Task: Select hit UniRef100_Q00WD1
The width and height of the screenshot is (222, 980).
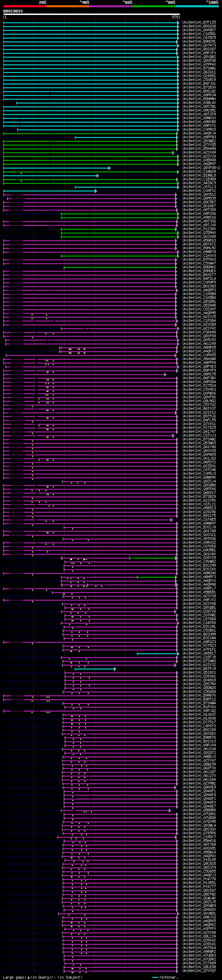Action: [x=199, y=913]
